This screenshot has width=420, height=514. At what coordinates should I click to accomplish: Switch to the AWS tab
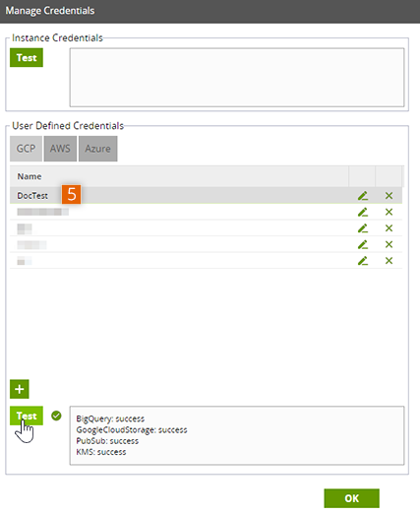pyautogui.click(x=60, y=149)
